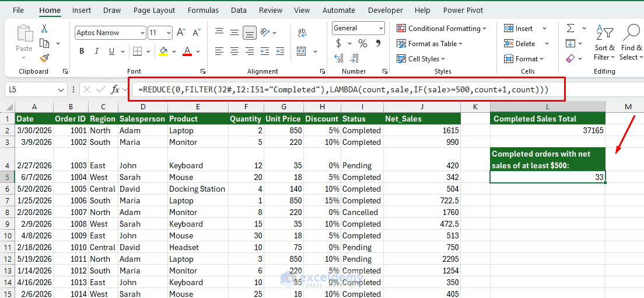
Task: Click Increase Indent icon
Action: [279, 51]
